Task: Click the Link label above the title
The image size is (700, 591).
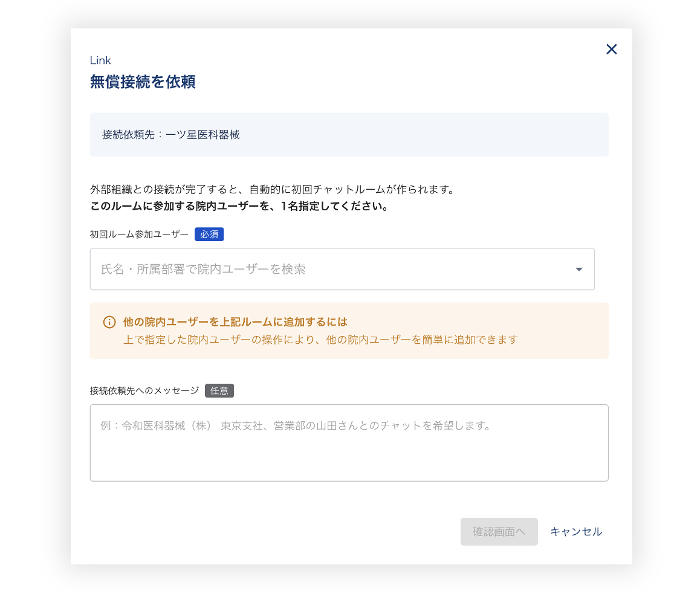Action: pos(100,60)
